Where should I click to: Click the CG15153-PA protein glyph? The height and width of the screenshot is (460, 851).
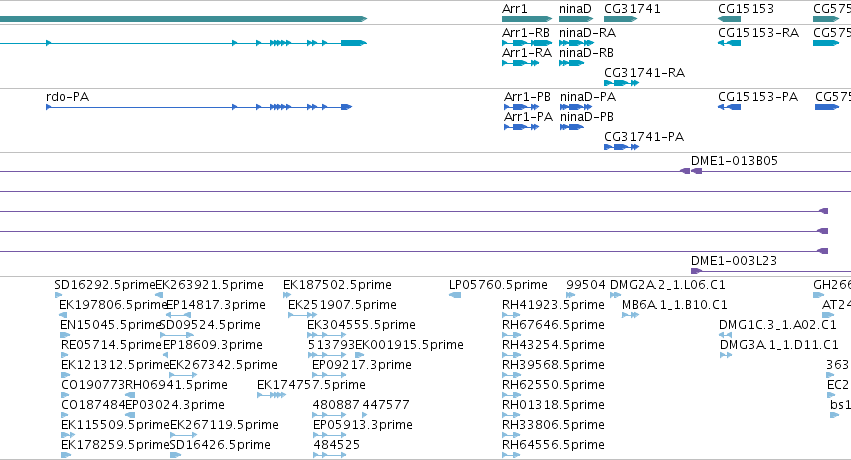tap(729, 107)
